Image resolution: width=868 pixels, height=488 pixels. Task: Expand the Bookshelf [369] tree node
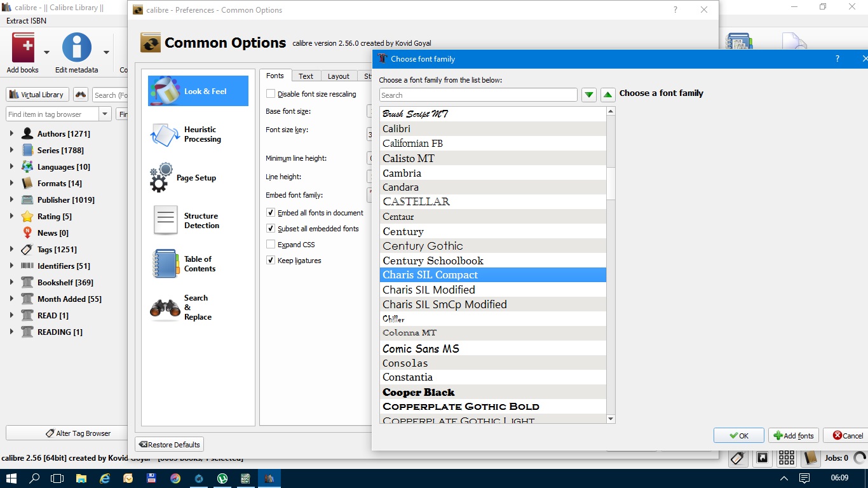[11, 282]
